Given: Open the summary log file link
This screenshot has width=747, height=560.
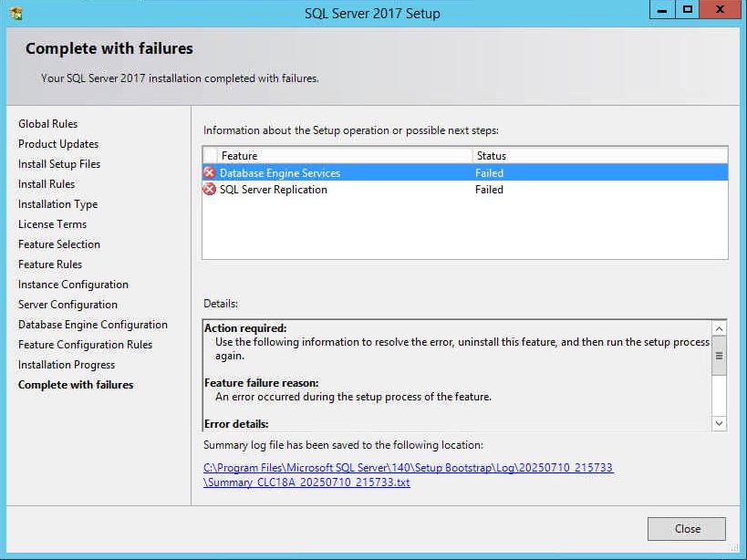Looking at the screenshot, I should (x=409, y=475).
